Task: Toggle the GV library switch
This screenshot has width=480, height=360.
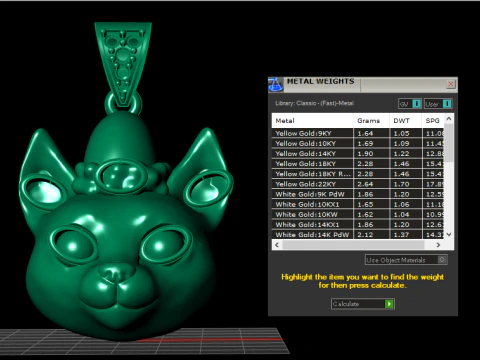Action: (x=410, y=104)
